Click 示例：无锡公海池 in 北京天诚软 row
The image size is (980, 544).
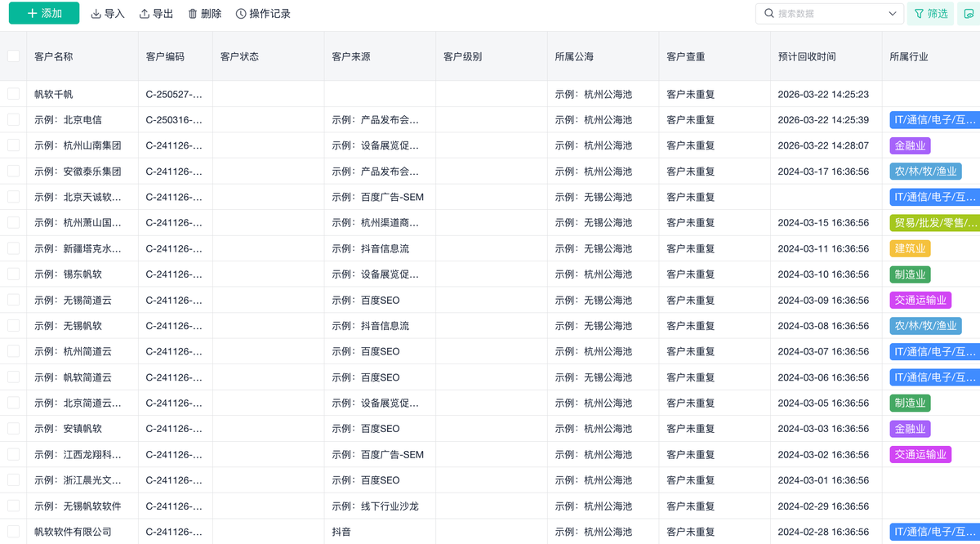tap(593, 197)
